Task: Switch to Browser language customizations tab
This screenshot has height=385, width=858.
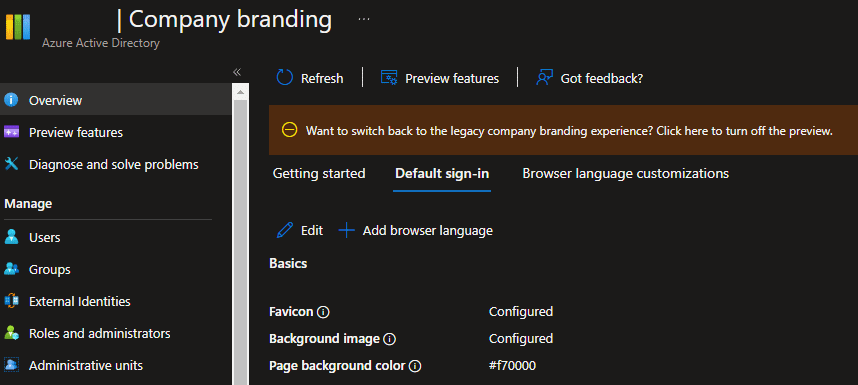Action: click(x=625, y=173)
